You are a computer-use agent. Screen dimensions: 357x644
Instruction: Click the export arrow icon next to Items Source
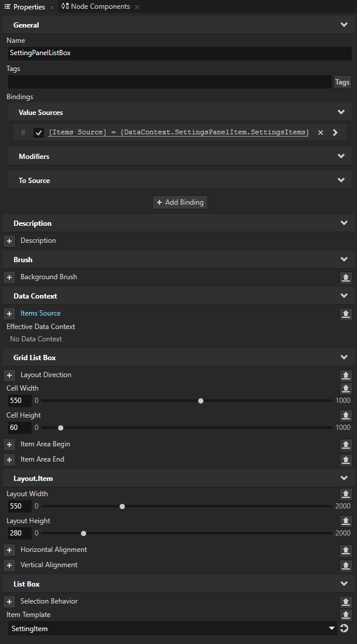pos(346,314)
